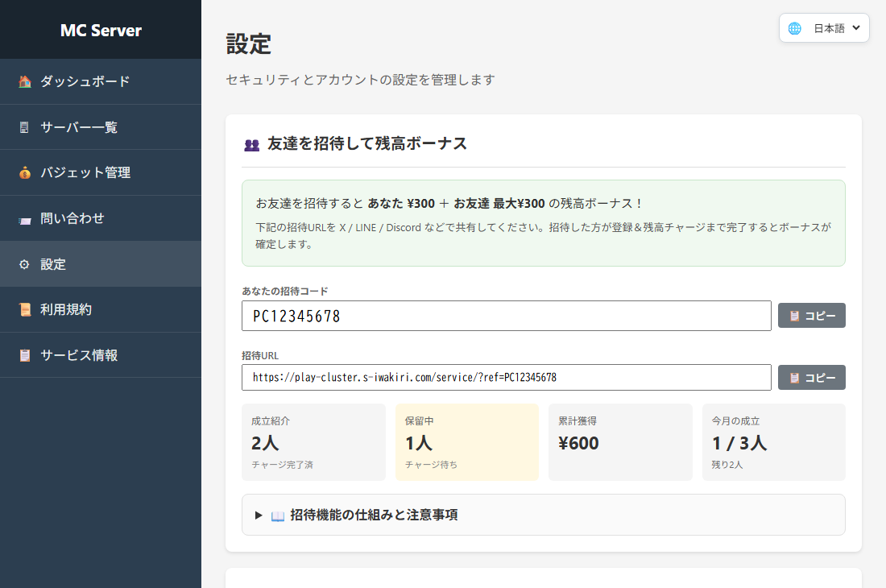Click the house icon beside ダッシュボード
The height and width of the screenshot is (588, 886).
25,81
